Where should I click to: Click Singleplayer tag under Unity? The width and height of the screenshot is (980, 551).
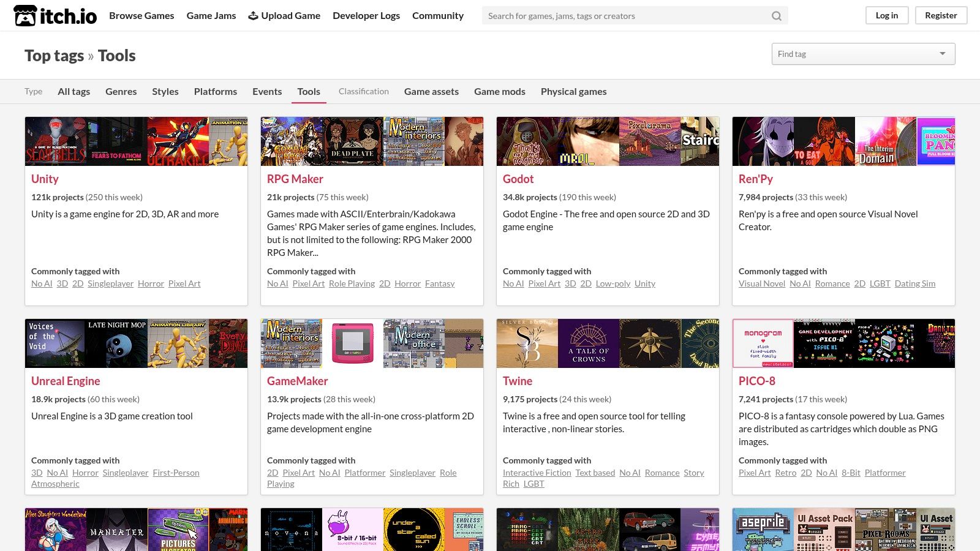coord(110,283)
